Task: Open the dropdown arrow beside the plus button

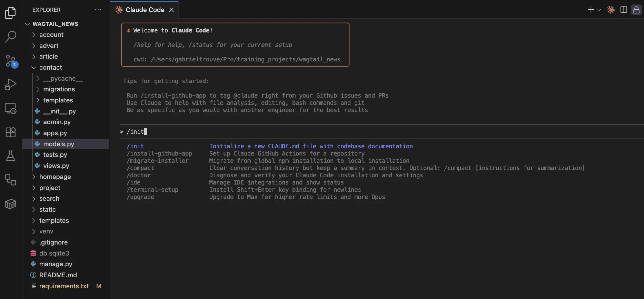Action: [599, 10]
